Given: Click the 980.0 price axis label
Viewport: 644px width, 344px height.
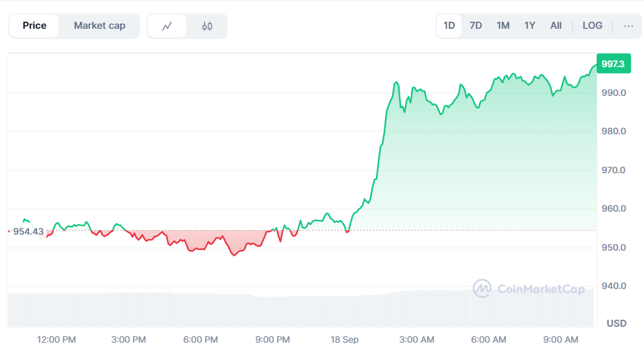Looking at the screenshot, I should click(x=613, y=132).
